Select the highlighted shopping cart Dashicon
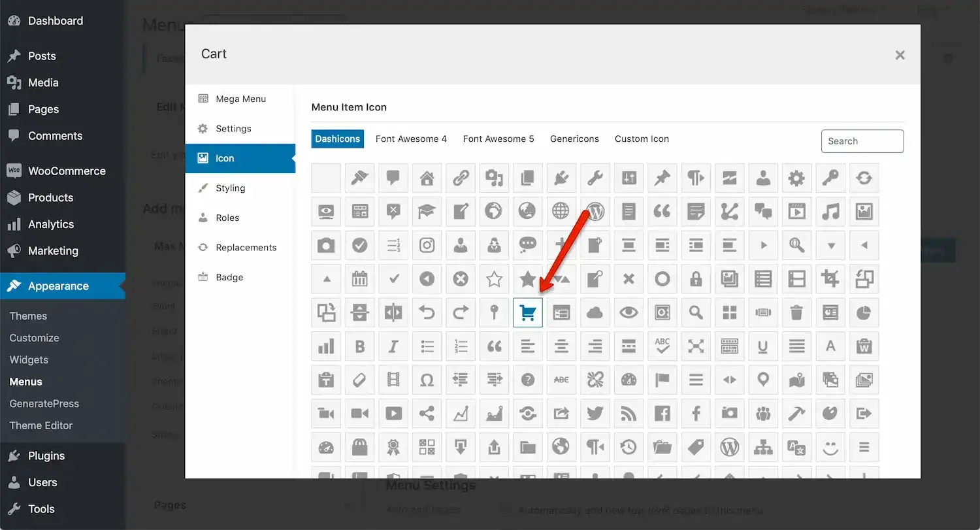Image resolution: width=980 pixels, height=530 pixels. click(x=527, y=312)
